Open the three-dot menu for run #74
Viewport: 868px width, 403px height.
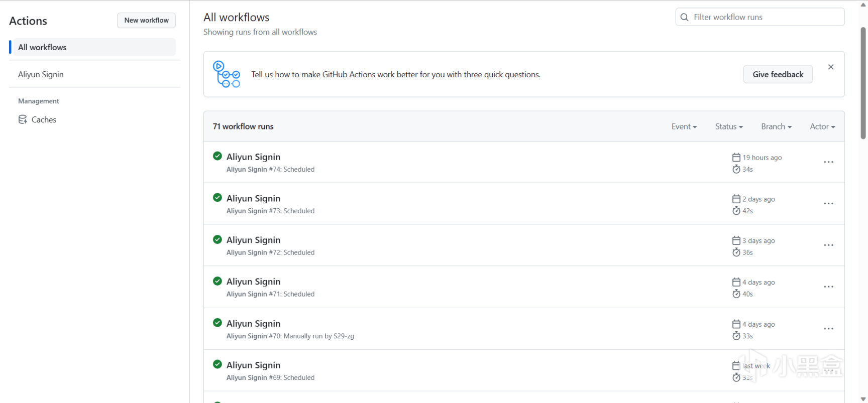(x=829, y=162)
